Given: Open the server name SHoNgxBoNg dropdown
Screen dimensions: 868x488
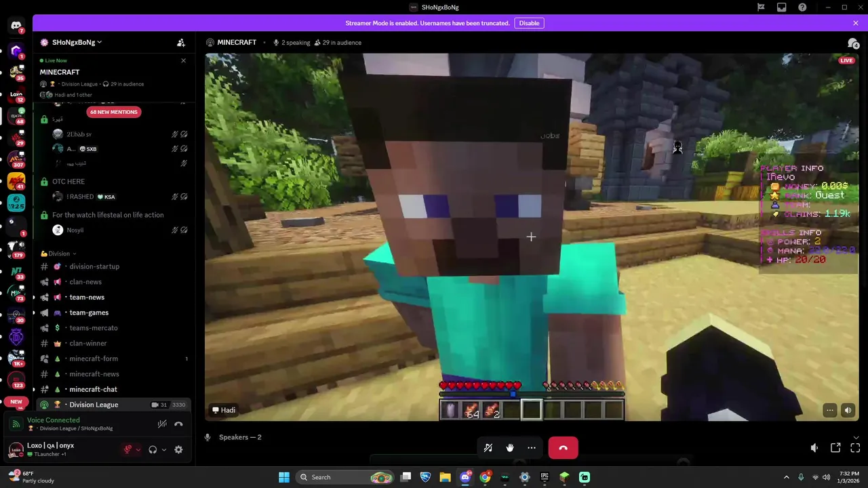Looking at the screenshot, I should [77, 43].
